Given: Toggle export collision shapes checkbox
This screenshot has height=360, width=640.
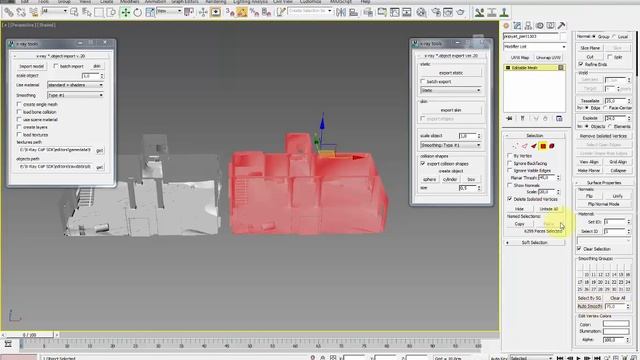Looking at the screenshot, I should coord(423,163).
